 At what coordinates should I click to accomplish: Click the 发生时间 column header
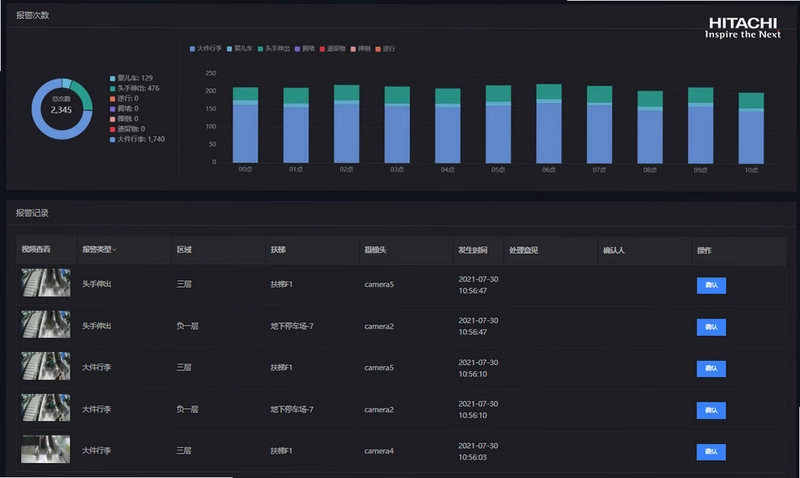click(x=472, y=250)
